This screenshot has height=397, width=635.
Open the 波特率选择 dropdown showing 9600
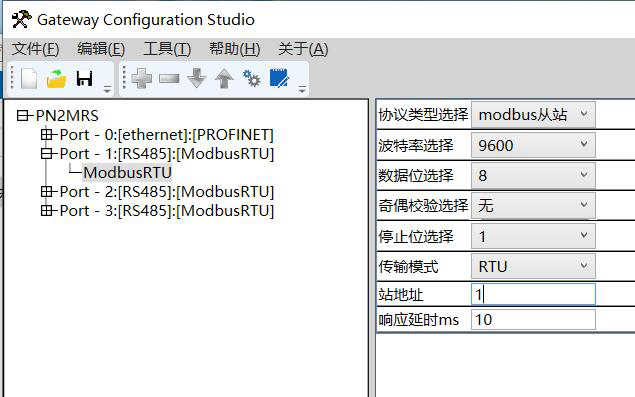click(x=533, y=145)
